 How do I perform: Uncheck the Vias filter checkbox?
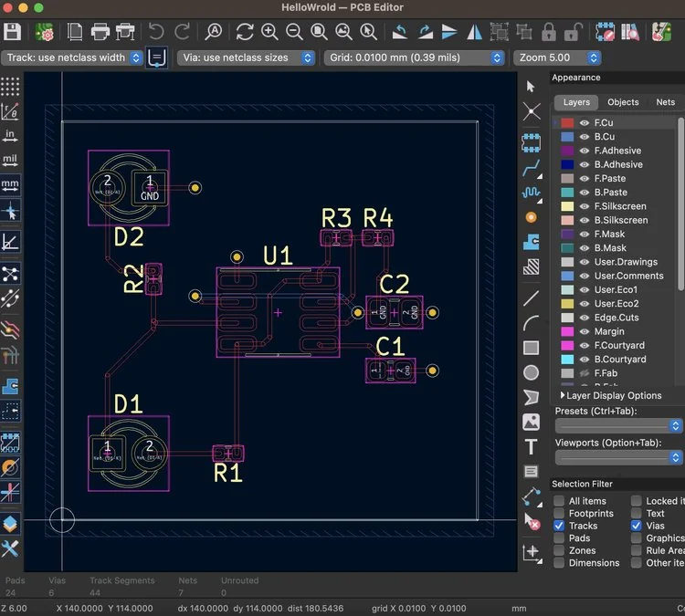coord(636,526)
